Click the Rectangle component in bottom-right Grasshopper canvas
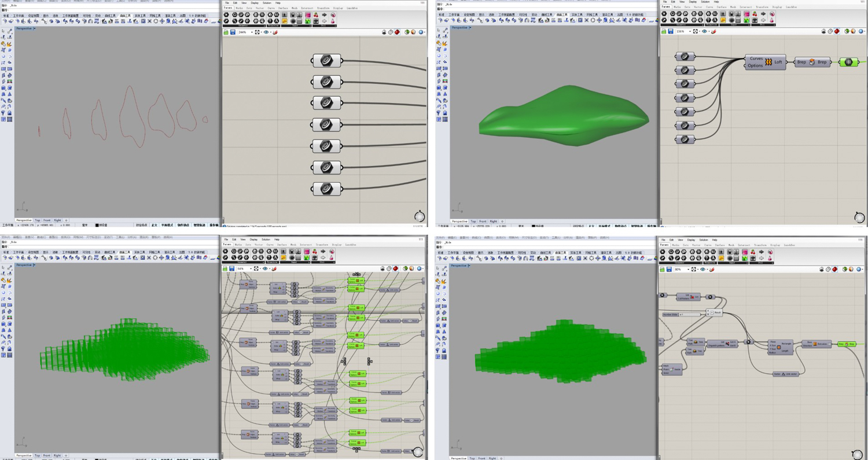 click(x=781, y=347)
